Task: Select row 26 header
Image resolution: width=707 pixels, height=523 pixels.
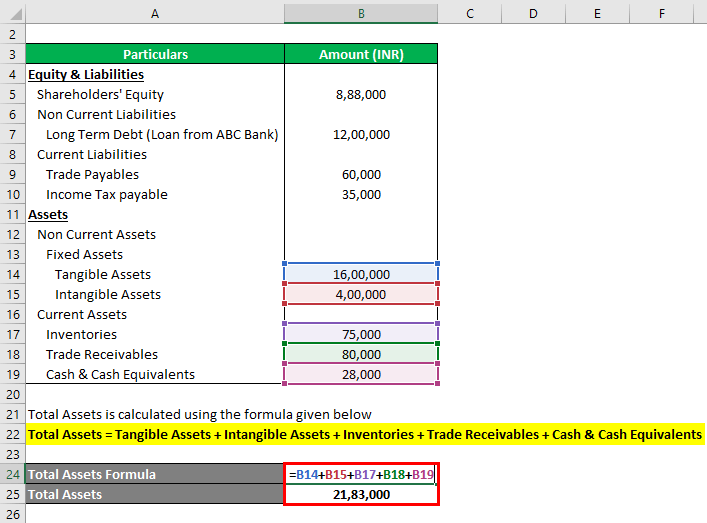Action: tap(13, 514)
